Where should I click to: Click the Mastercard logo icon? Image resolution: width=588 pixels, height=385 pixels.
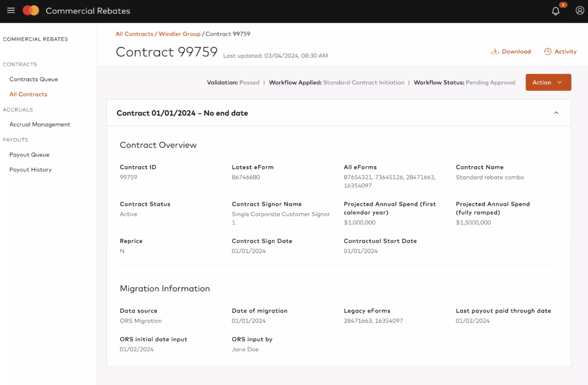pos(31,10)
